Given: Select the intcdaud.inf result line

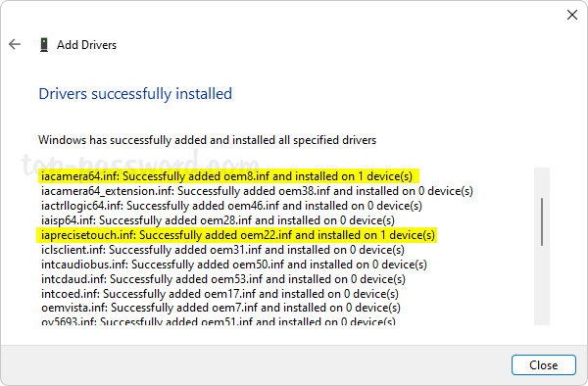Looking at the screenshot, I should coord(223,279).
